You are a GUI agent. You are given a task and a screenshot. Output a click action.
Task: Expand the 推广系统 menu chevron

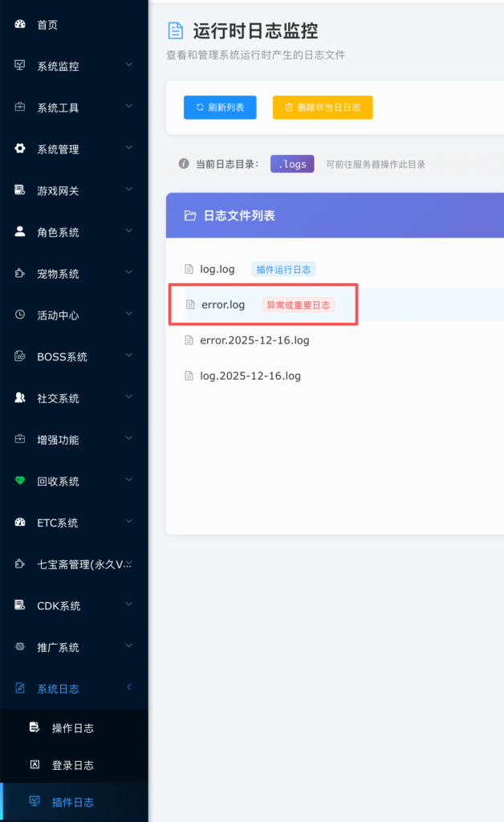129,646
